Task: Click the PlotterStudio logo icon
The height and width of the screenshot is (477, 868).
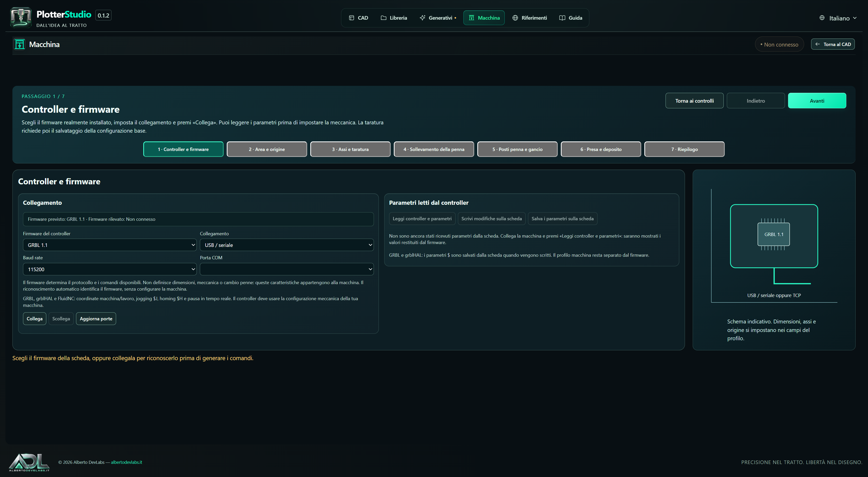Action: click(x=21, y=18)
